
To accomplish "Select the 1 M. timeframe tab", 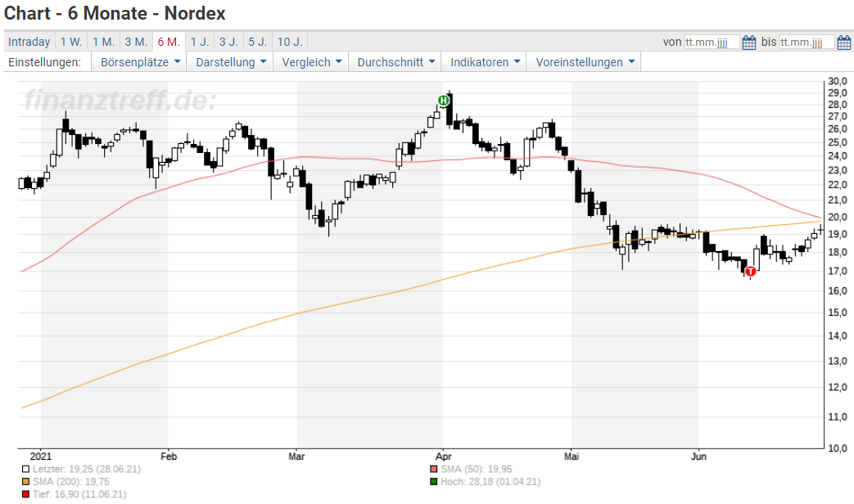I will [x=103, y=42].
